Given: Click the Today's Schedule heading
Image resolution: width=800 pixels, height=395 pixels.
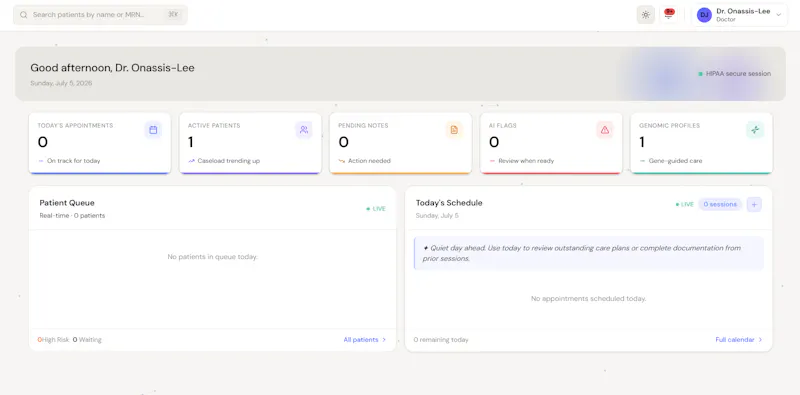Looking at the screenshot, I should coord(449,203).
